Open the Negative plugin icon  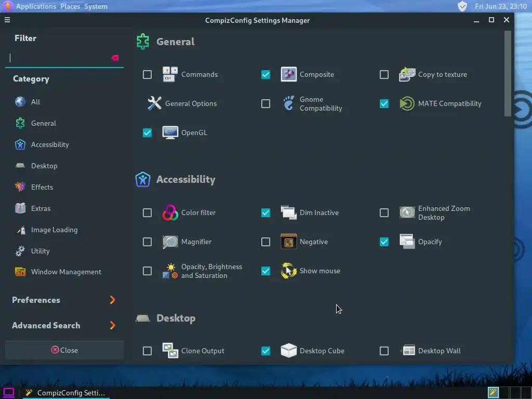tap(288, 242)
